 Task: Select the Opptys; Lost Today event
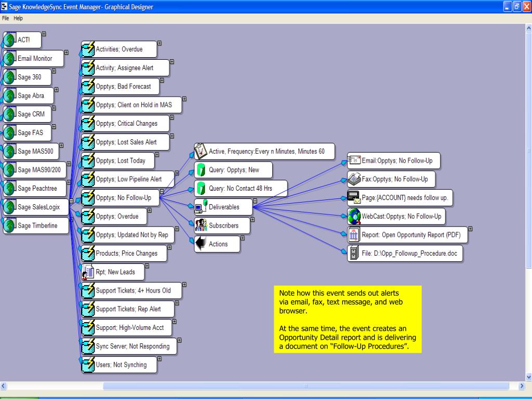tap(118, 161)
